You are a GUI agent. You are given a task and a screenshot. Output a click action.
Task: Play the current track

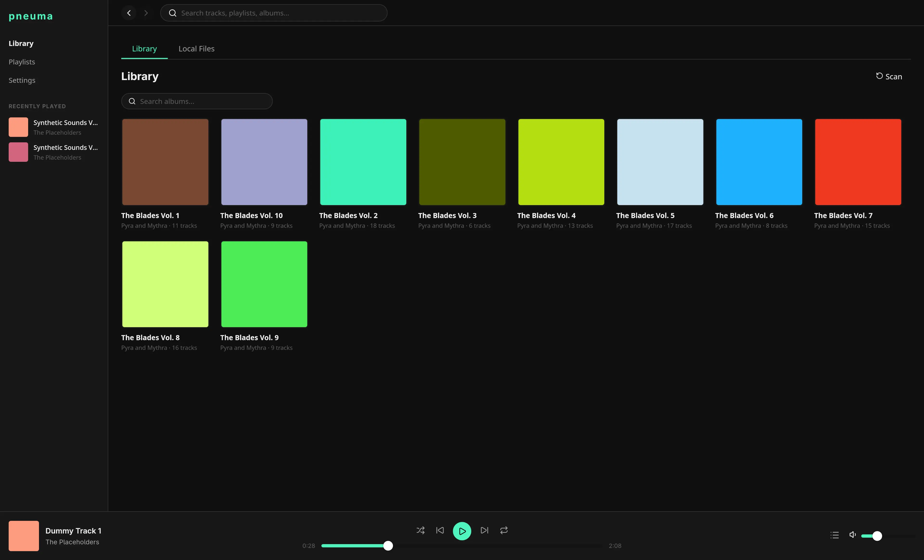[462, 531]
